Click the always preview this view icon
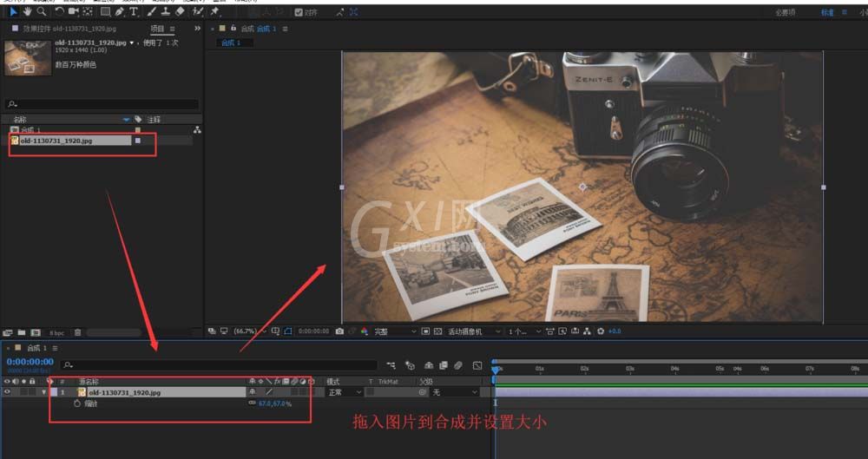The width and height of the screenshot is (868, 459). coord(212,331)
